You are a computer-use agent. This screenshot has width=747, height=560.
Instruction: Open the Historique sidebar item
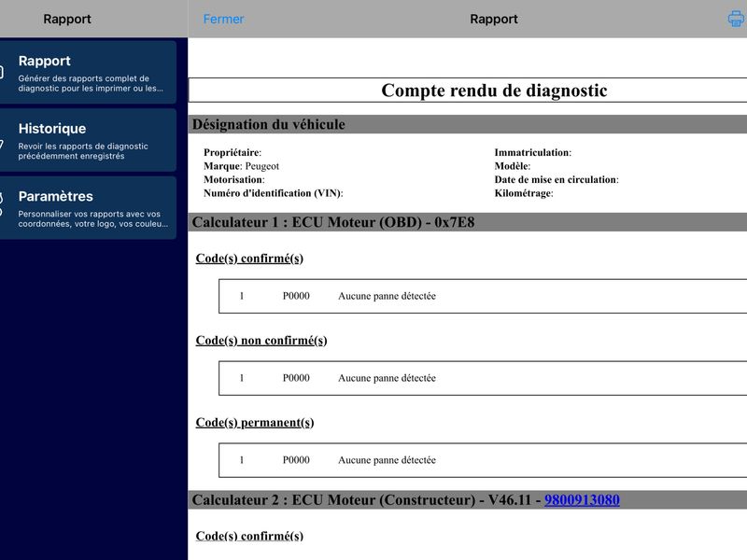click(x=88, y=140)
